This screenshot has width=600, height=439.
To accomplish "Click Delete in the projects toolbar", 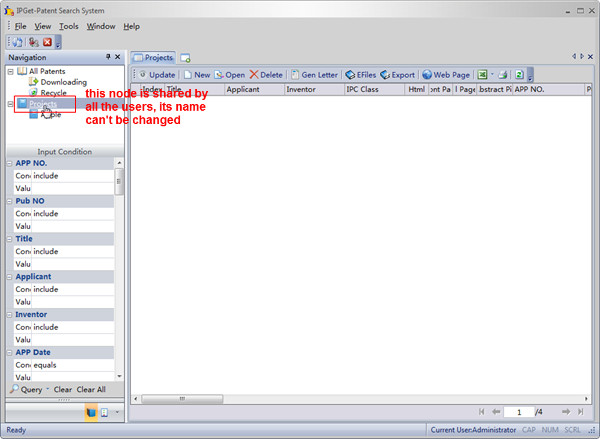I will (x=266, y=75).
